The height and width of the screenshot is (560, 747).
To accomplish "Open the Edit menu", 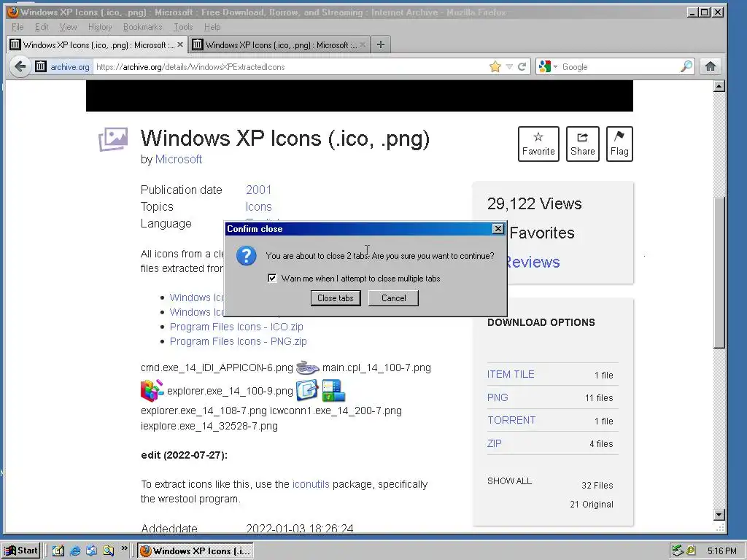I will point(42,27).
